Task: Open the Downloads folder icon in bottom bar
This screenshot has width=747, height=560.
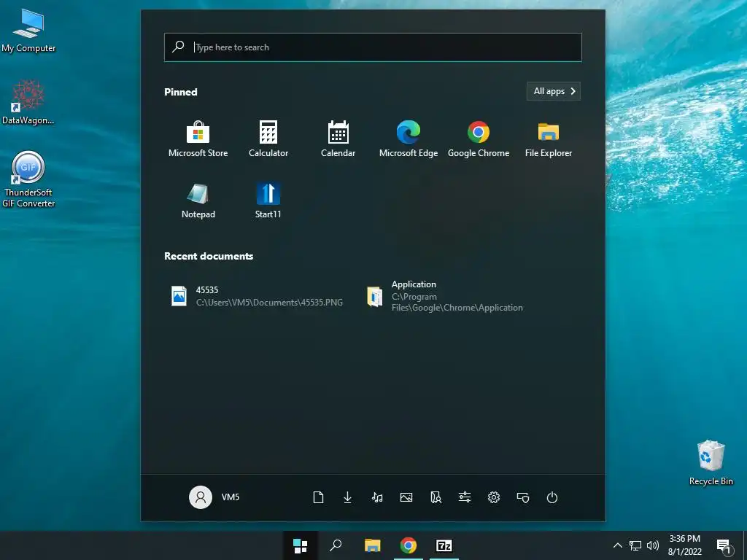Action: [x=348, y=497]
